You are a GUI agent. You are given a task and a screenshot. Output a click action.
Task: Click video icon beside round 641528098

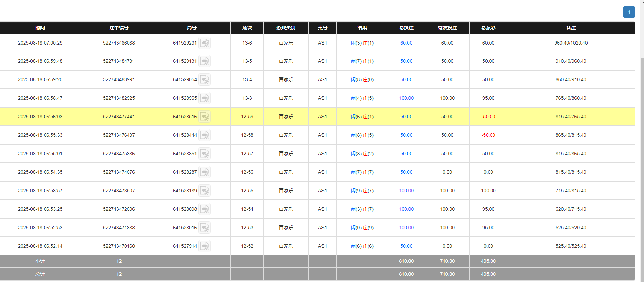point(204,209)
